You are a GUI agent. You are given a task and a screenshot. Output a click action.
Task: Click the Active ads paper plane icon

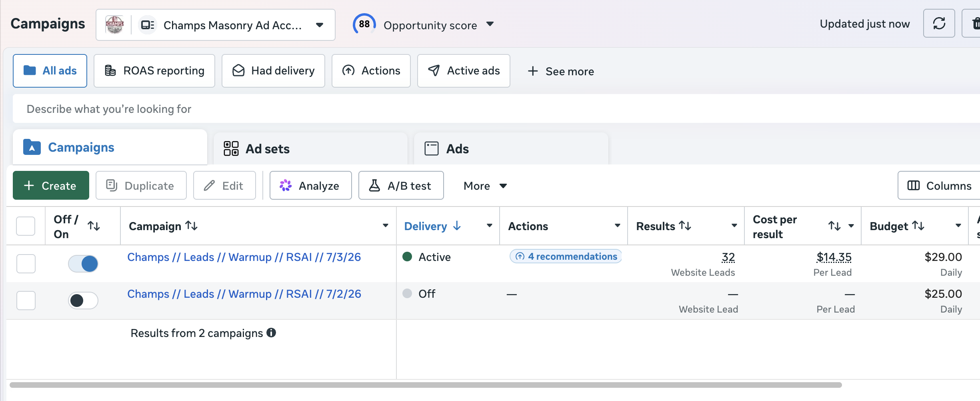tap(434, 70)
